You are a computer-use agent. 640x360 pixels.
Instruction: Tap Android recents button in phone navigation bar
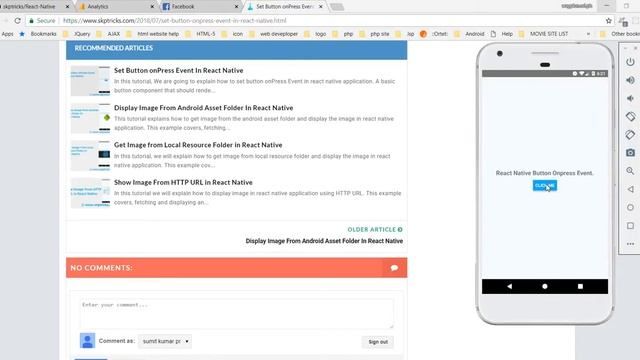(x=580, y=287)
